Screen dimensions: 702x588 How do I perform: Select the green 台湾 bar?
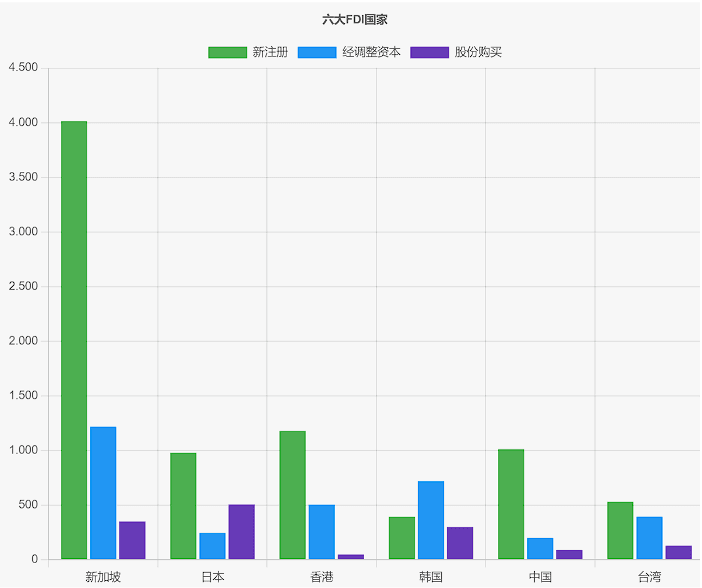[620, 530]
